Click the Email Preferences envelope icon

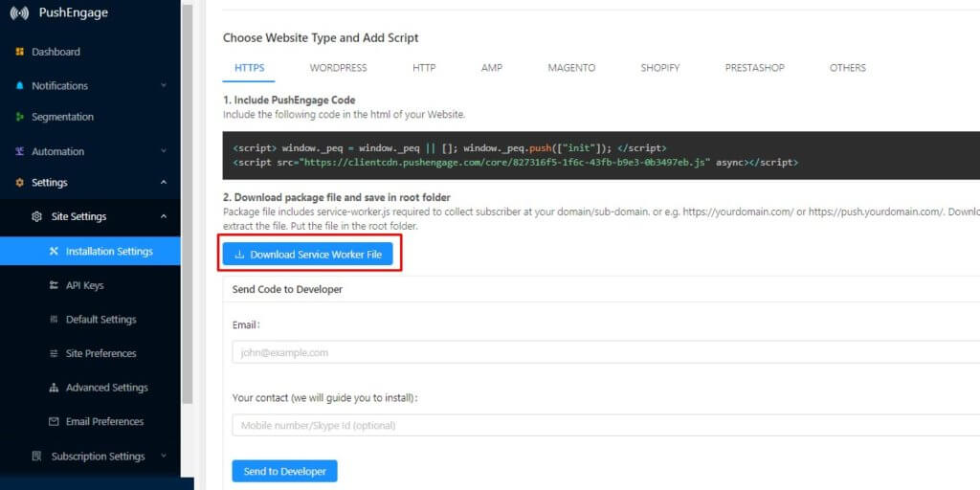tap(54, 422)
